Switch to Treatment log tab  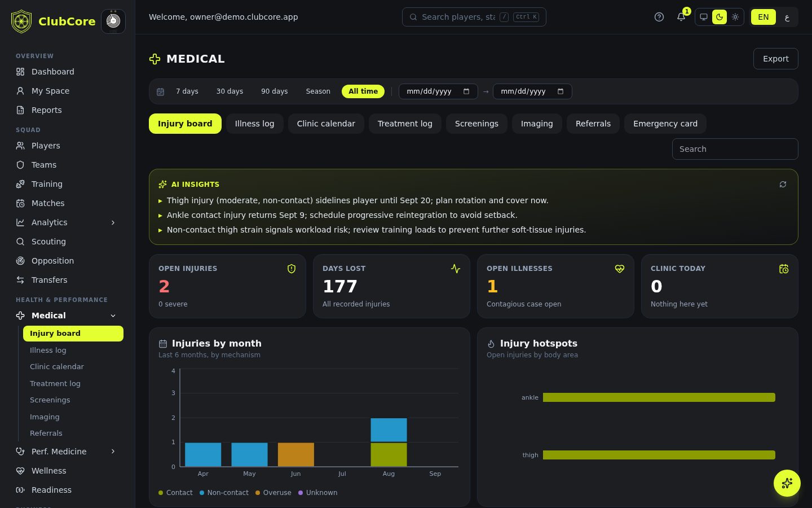click(405, 124)
